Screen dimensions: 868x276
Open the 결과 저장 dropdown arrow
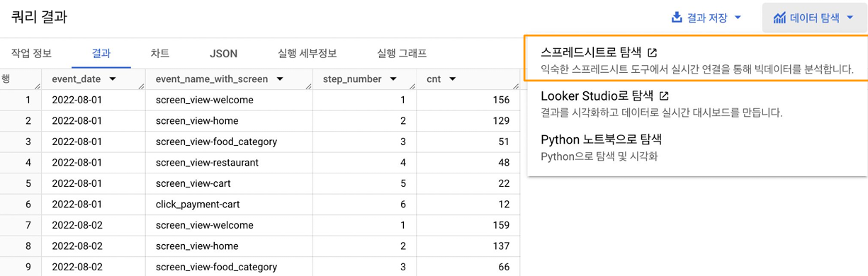click(738, 18)
